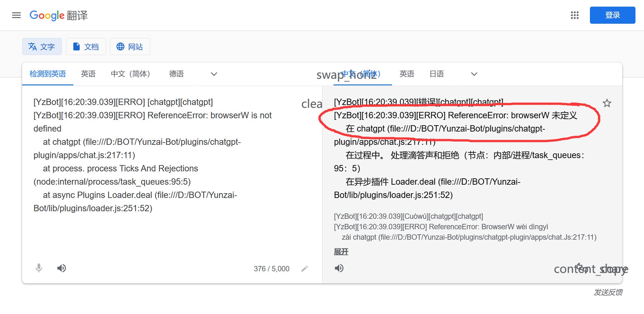This screenshot has width=644, height=314.
Task: Click the 登录 button
Action: pyautogui.click(x=612, y=15)
